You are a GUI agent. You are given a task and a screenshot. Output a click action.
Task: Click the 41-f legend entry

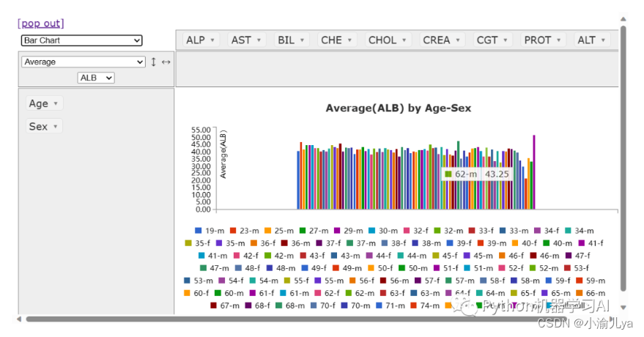[x=591, y=243]
